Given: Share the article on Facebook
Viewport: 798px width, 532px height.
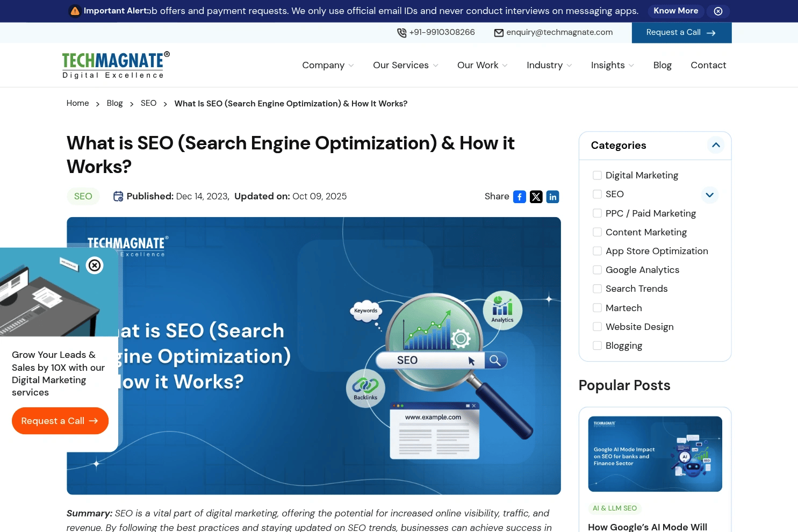Looking at the screenshot, I should tap(519, 197).
